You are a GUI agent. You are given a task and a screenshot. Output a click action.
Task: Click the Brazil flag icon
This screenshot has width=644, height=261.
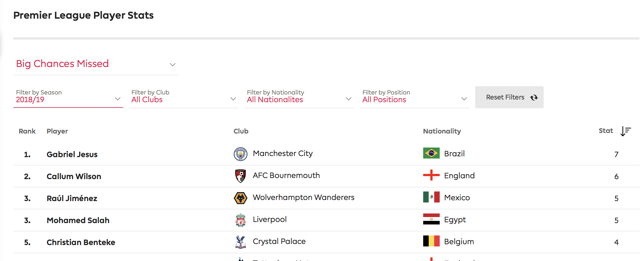[x=431, y=153]
